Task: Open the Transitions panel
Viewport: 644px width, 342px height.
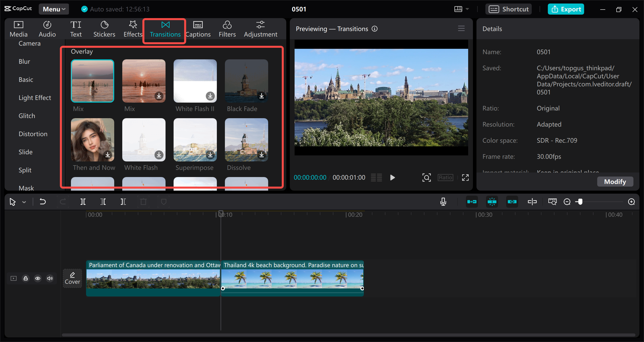Action: 164,29
